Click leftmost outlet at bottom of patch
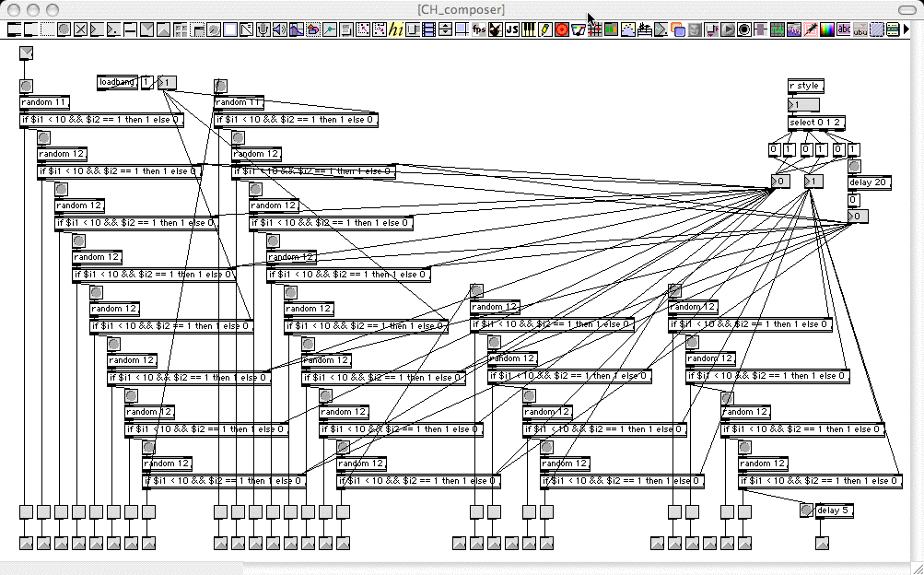924x575 pixels. 26,543
